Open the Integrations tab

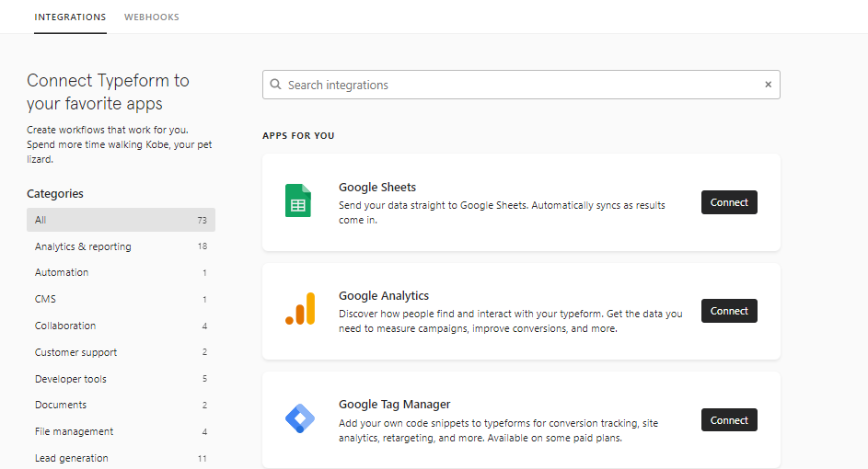(70, 17)
